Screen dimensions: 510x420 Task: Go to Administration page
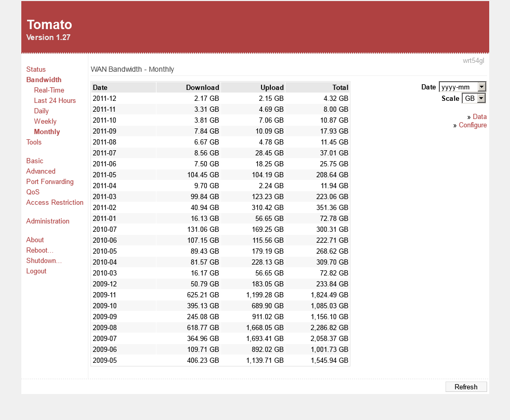coord(48,221)
